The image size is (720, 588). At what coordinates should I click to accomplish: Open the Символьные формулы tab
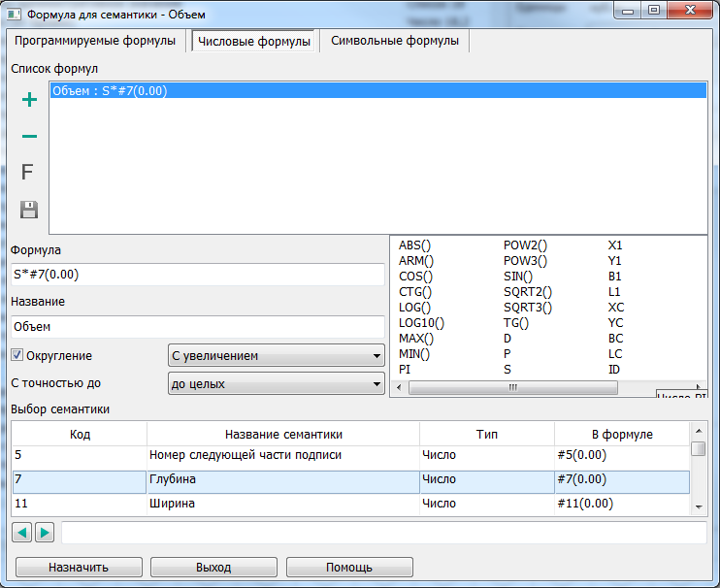point(396,42)
